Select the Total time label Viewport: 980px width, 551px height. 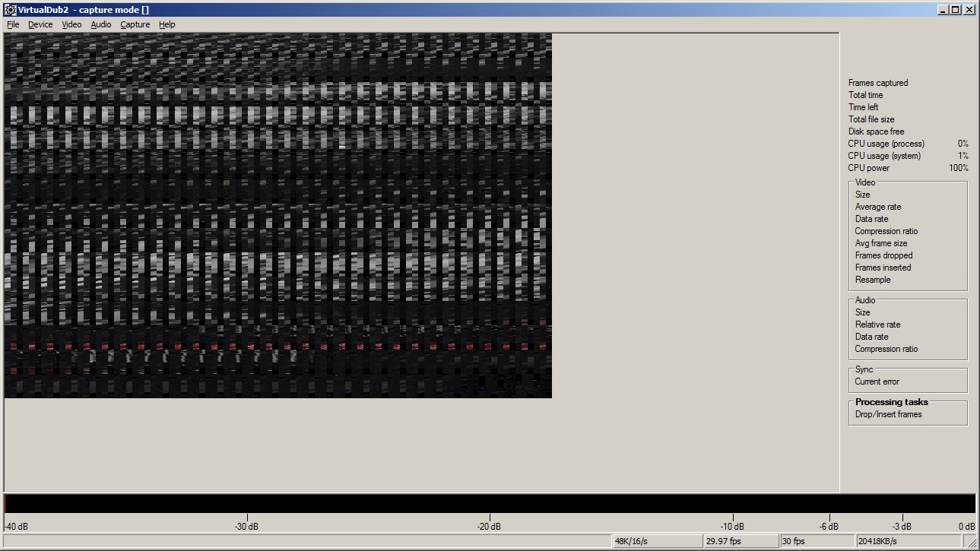[x=866, y=95]
